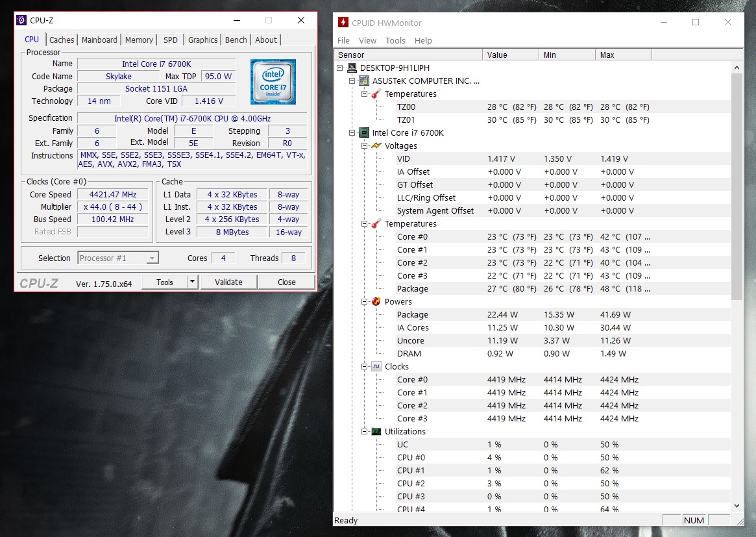The image size is (756, 537).
Task: Click the Intel Core i7 6700K chip icon
Action: 365,132
